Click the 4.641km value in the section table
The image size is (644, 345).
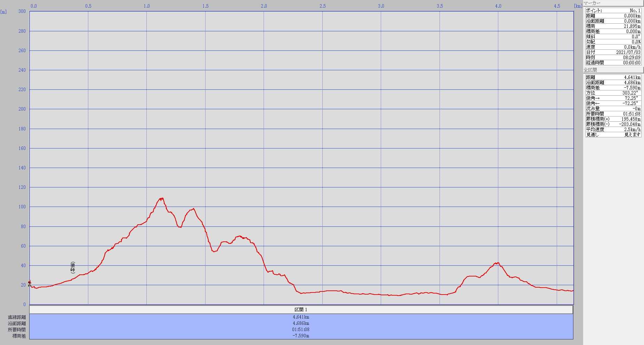[x=301, y=317]
